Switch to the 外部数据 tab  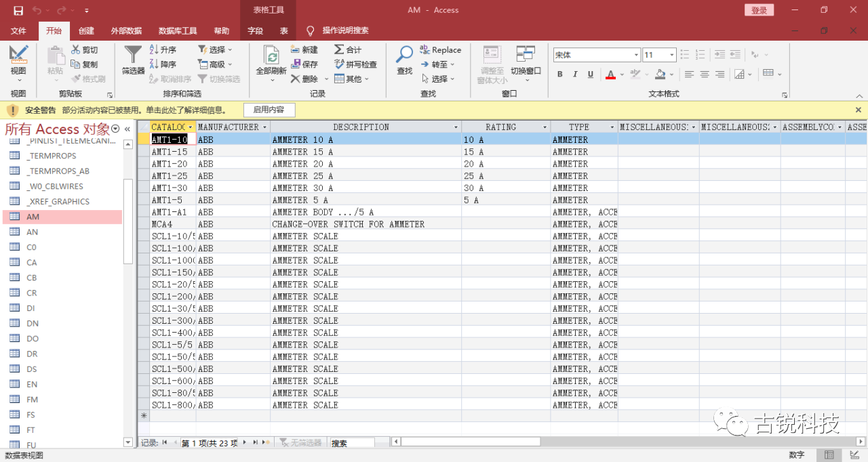coord(126,30)
